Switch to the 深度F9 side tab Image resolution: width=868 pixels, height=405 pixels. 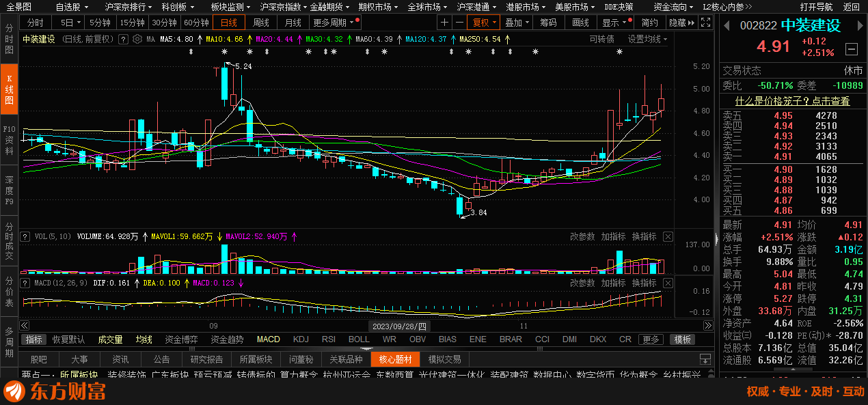[9, 191]
